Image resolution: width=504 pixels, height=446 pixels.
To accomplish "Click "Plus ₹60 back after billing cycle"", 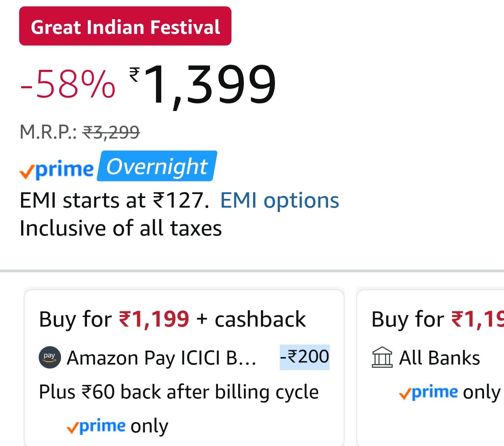I will point(179,392).
